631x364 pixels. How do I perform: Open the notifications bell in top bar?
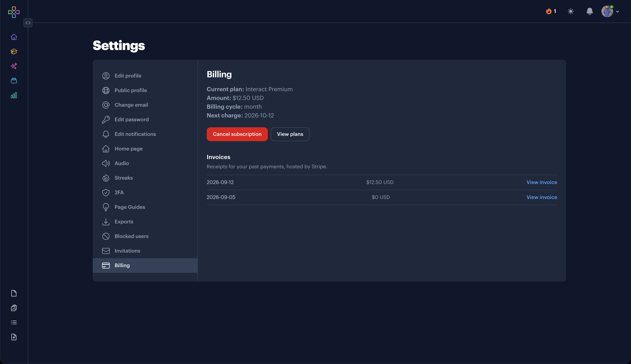(x=589, y=11)
